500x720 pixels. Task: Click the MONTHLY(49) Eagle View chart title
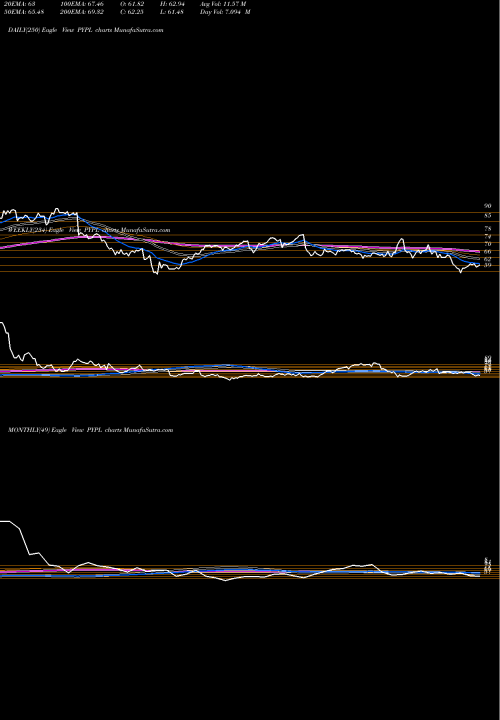(90, 430)
